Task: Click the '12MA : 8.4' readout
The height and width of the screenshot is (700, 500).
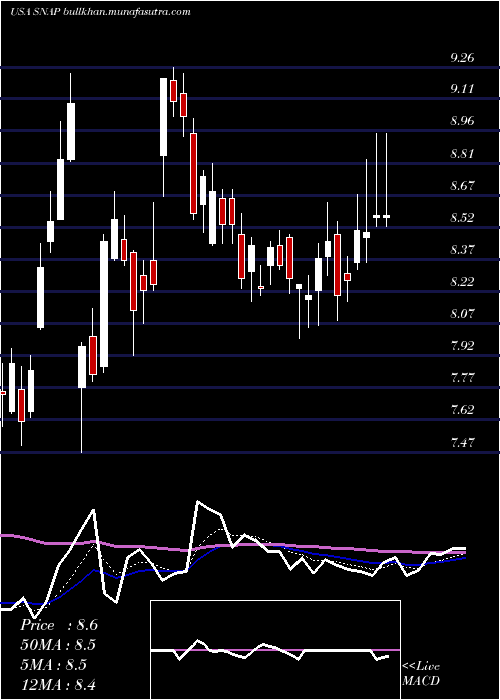Action: 58,684
